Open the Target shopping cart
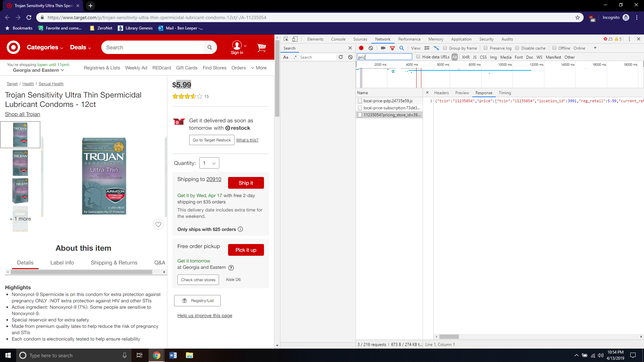Viewport: 644px width, 362px height. coord(261,48)
